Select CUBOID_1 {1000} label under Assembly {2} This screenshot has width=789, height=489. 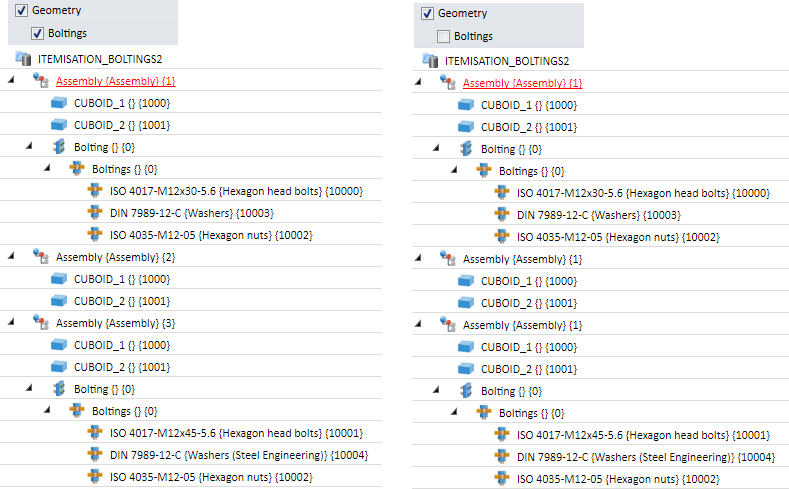coord(122,279)
